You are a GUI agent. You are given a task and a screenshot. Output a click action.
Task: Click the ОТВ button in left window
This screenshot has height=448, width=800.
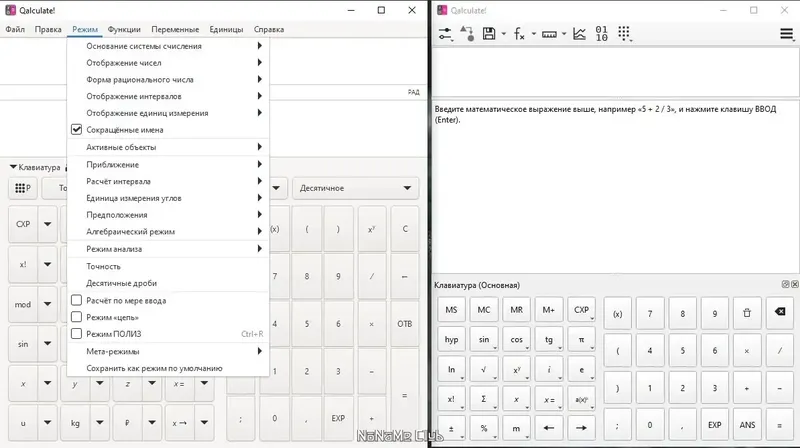405,323
